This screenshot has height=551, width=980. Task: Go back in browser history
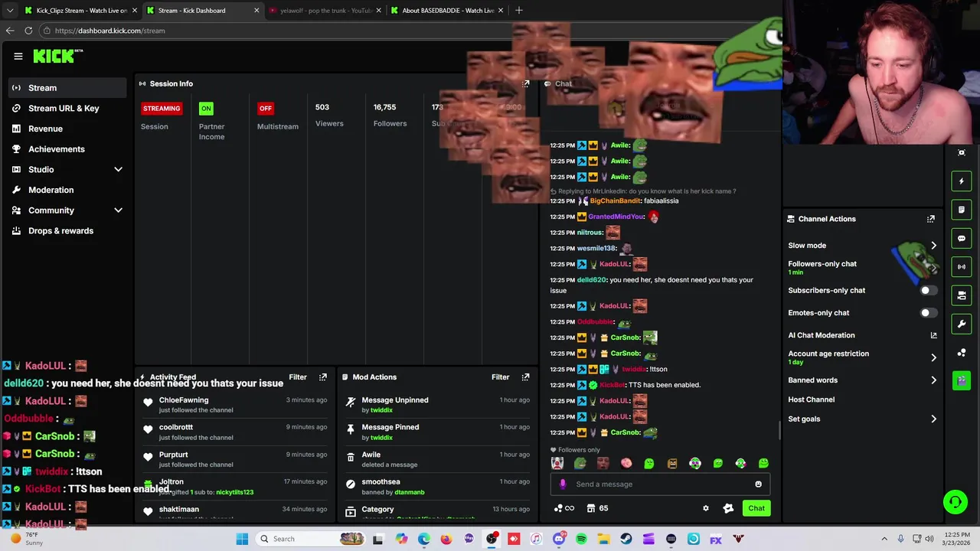click(x=10, y=31)
